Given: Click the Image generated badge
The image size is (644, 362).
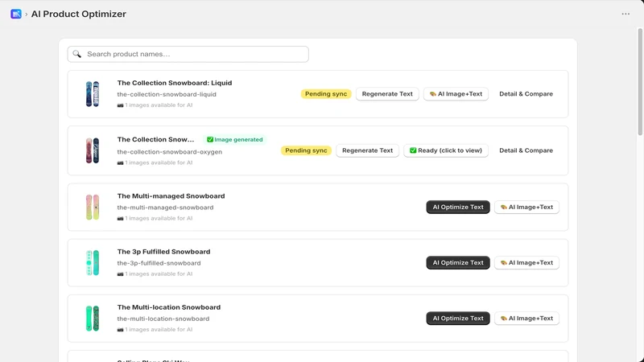Looking at the screenshot, I should [235, 139].
